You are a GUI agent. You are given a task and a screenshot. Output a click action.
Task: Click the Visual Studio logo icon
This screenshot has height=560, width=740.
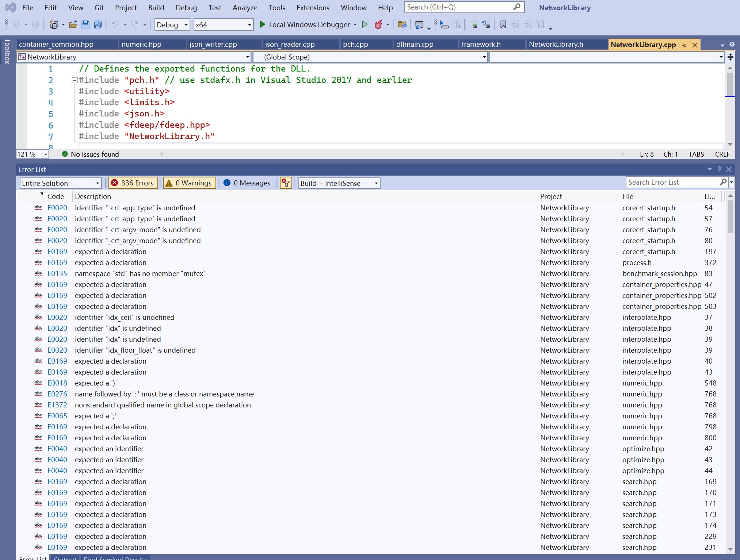[x=10, y=7]
